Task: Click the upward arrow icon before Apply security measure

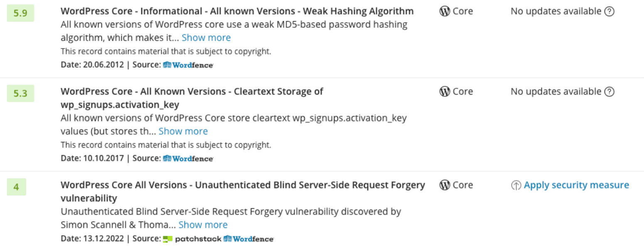Action: click(x=516, y=186)
